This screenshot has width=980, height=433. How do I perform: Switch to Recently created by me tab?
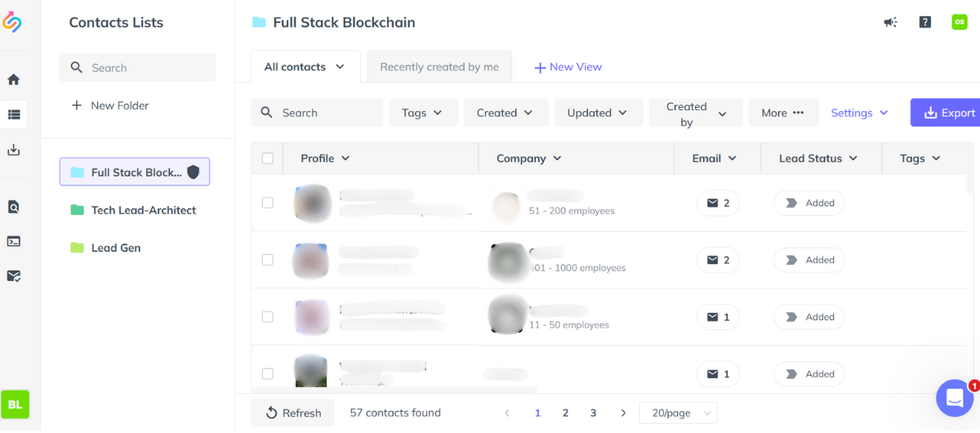(439, 67)
